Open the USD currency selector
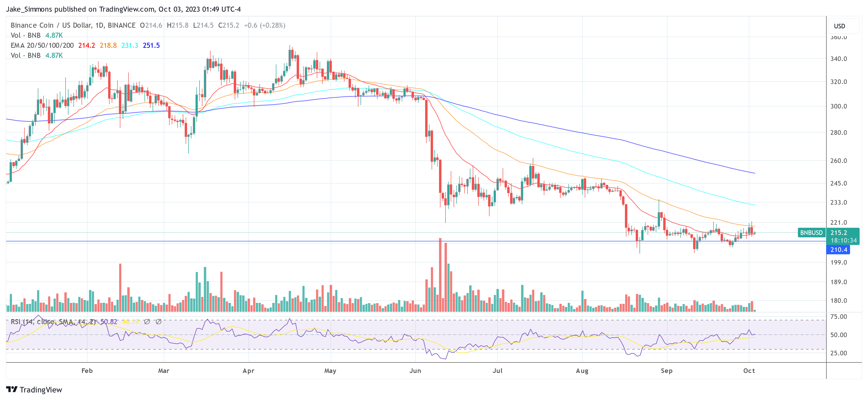Viewport: 868px width, 400px height. [843, 26]
